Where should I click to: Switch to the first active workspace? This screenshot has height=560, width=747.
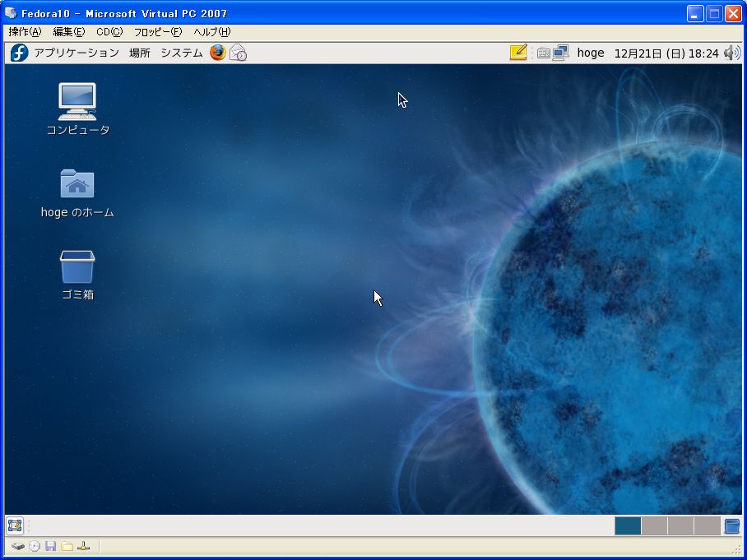pos(628,526)
